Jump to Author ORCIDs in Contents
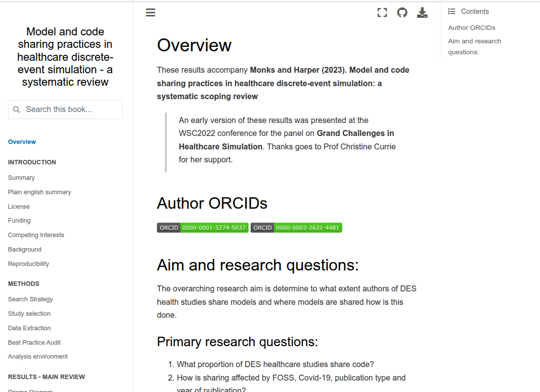 click(x=471, y=28)
